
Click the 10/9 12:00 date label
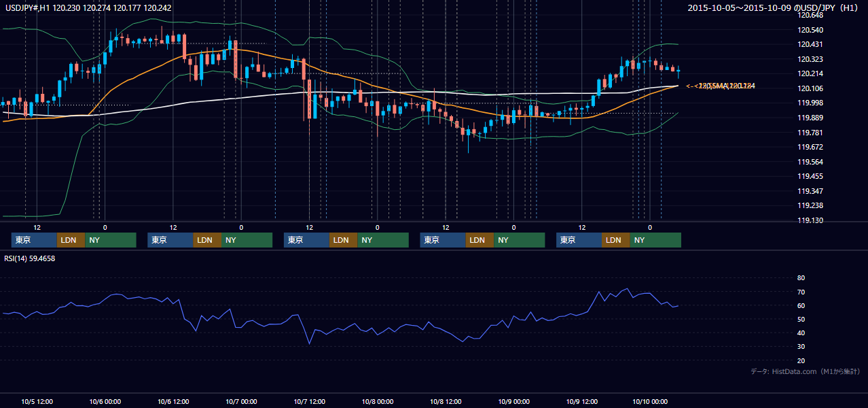click(581, 401)
